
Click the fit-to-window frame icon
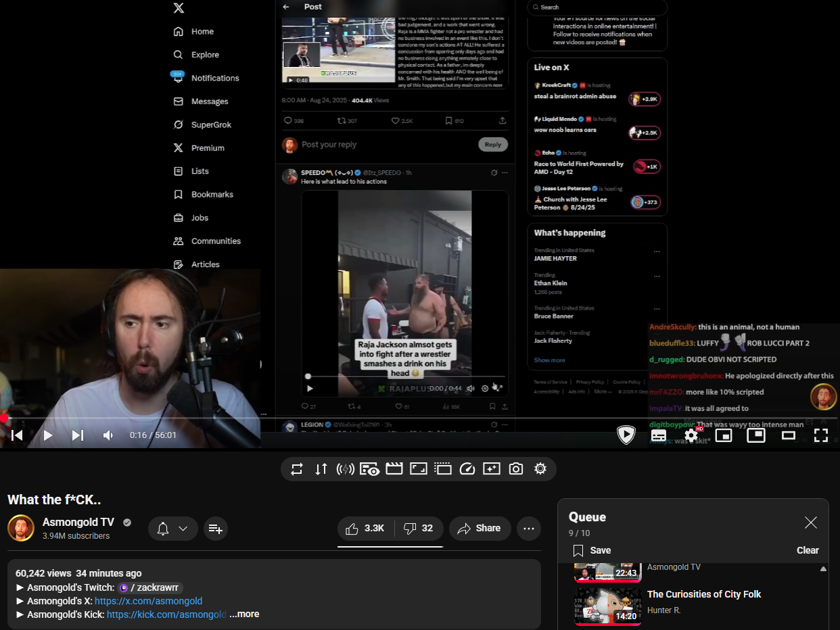coord(419,469)
